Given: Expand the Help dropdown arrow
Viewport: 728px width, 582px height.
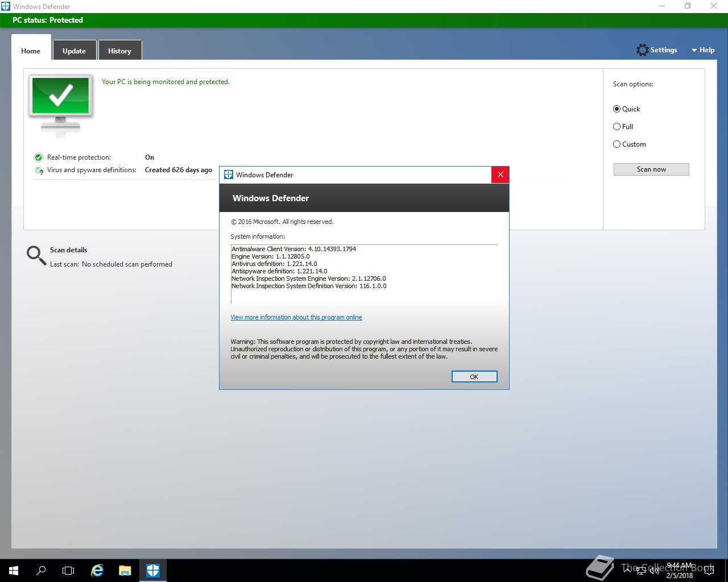Looking at the screenshot, I should [x=694, y=51].
